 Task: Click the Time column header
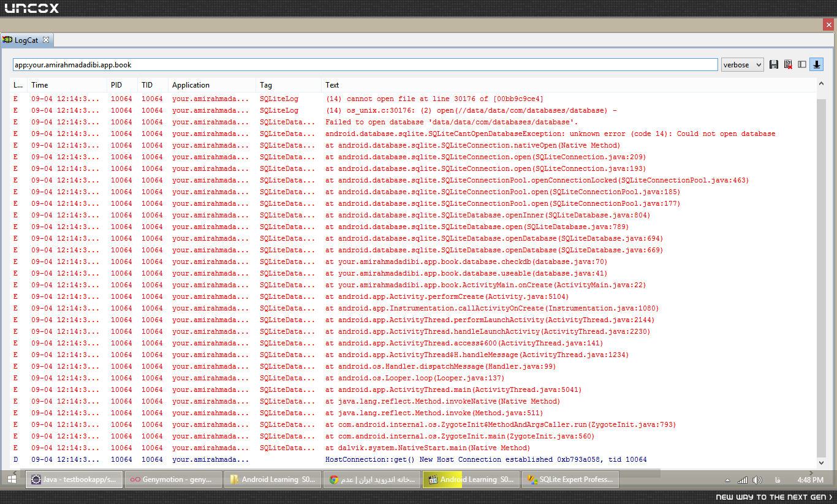(67, 85)
